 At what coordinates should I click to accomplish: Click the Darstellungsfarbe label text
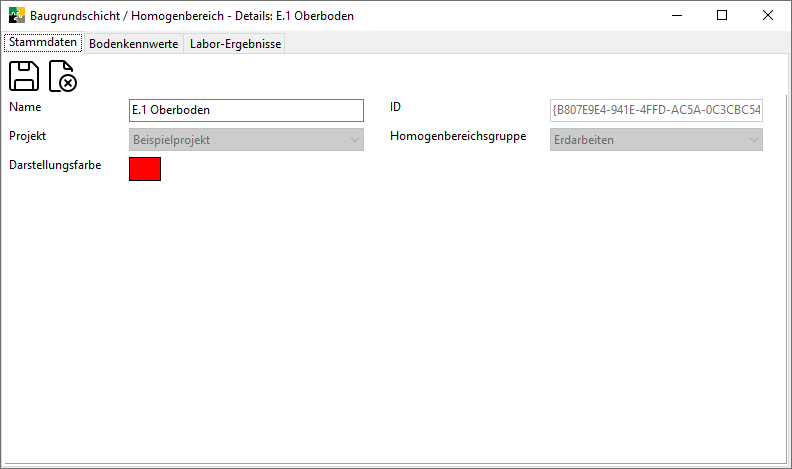(54, 164)
